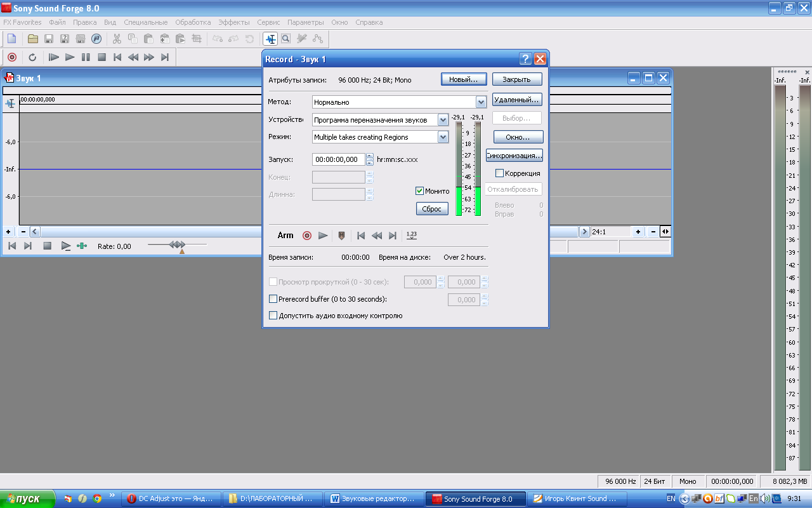Click the EN language indicator in the tray
The height and width of the screenshot is (508, 812).
click(671, 499)
